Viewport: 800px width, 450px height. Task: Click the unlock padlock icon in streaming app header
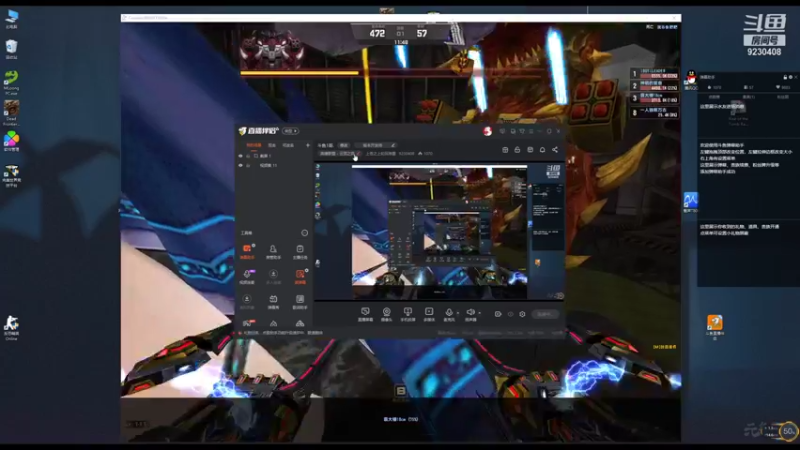coord(517,149)
